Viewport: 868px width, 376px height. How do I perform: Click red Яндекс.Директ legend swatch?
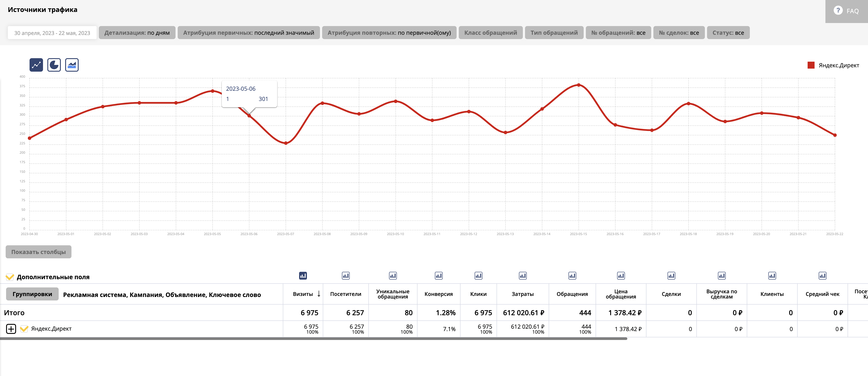click(x=811, y=65)
